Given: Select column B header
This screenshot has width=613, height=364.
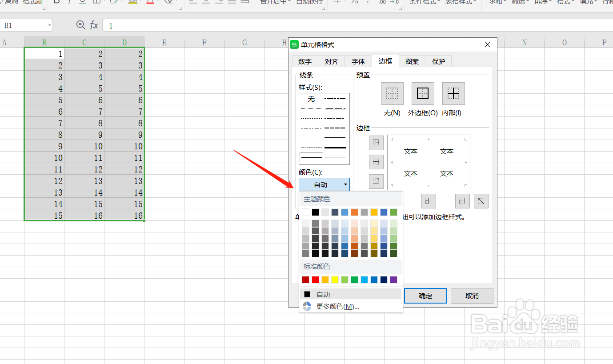Looking at the screenshot, I should [x=44, y=42].
